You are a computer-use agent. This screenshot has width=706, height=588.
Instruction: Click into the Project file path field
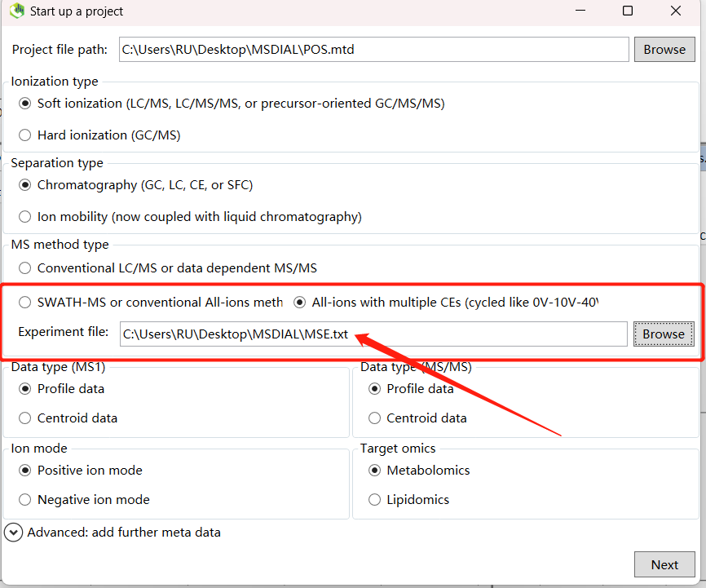click(x=373, y=49)
